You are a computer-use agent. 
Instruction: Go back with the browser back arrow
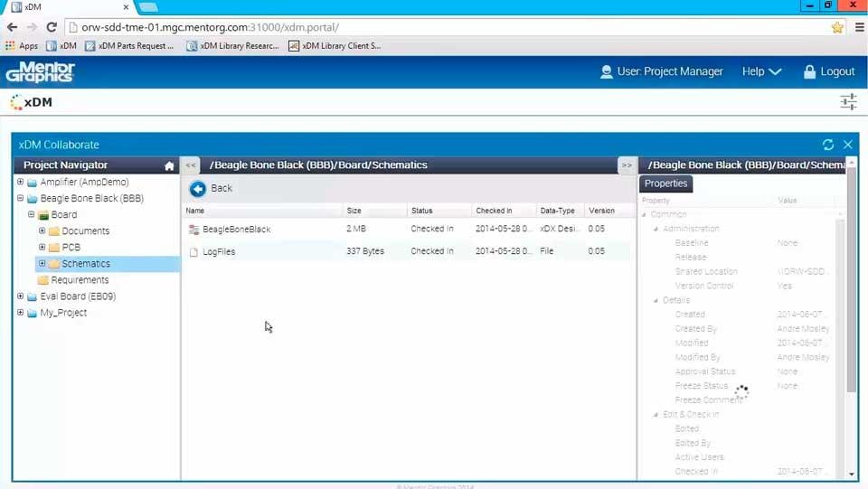click(12, 27)
